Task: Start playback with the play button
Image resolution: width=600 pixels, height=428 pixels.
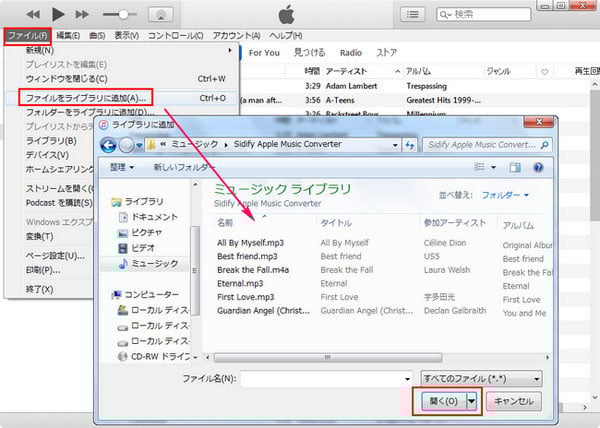Action: click(58, 15)
